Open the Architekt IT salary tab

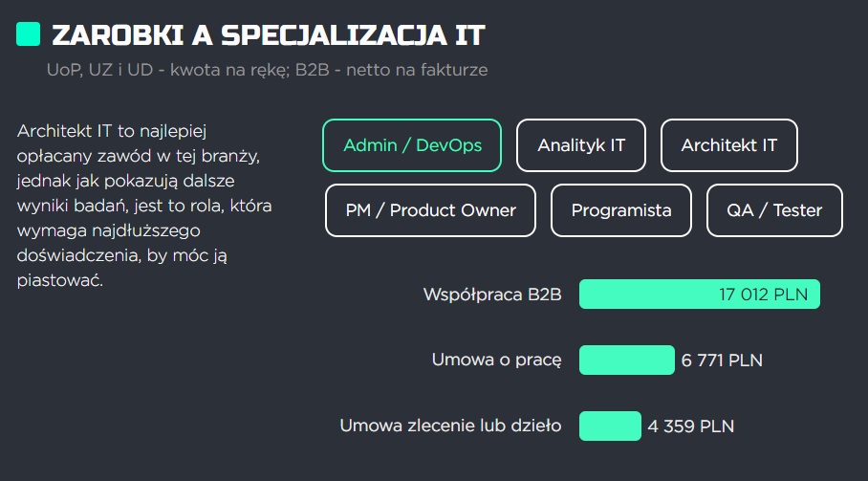pyautogui.click(x=729, y=145)
